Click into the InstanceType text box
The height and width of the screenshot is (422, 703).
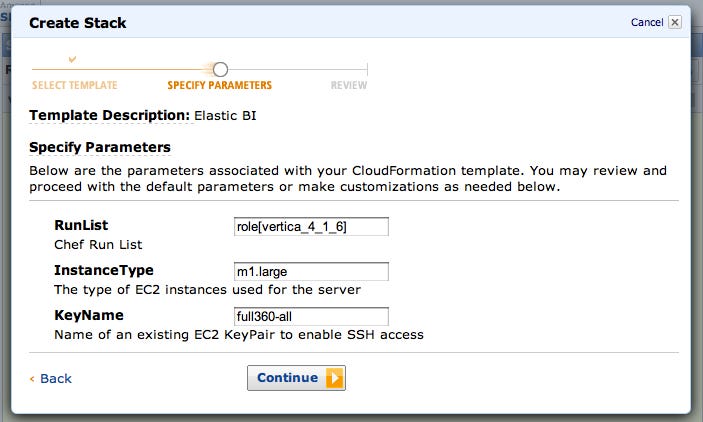[x=310, y=272]
